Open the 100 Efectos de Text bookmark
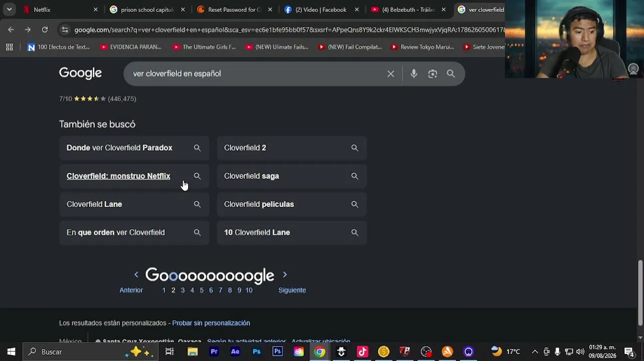Image resolution: width=644 pixels, height=361 pixels. [59, 47]
